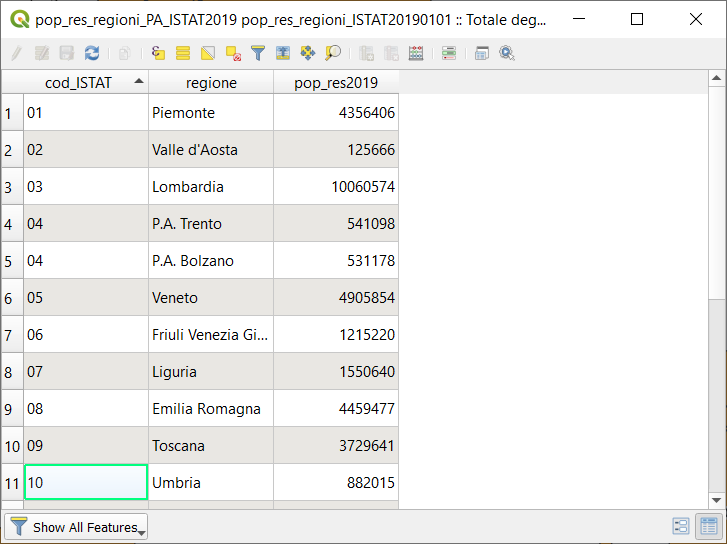727x544 pixels.
Task: Zoom map to selected rows
Action: pos(333,53)
